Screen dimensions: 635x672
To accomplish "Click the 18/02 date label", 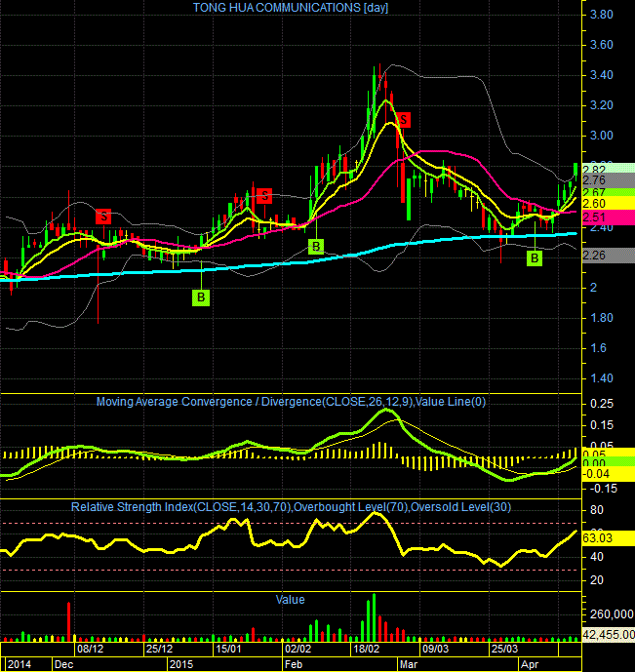I will (x=366, y=649).
